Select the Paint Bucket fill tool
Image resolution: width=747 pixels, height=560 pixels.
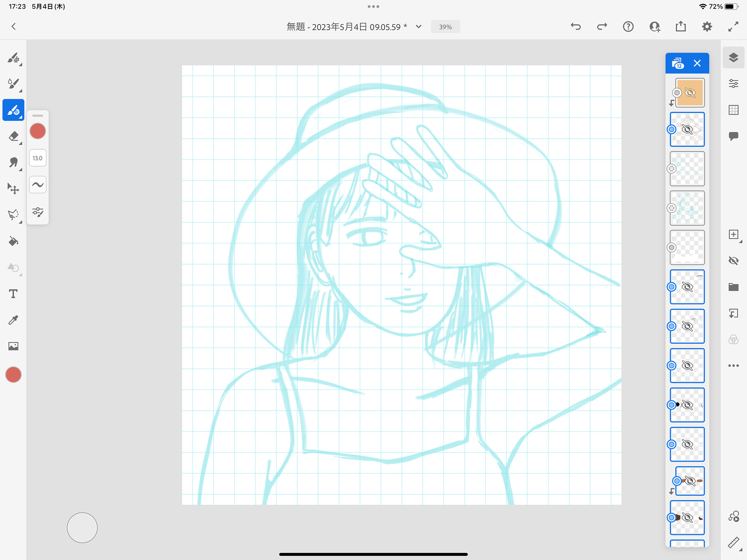(13, 241)
